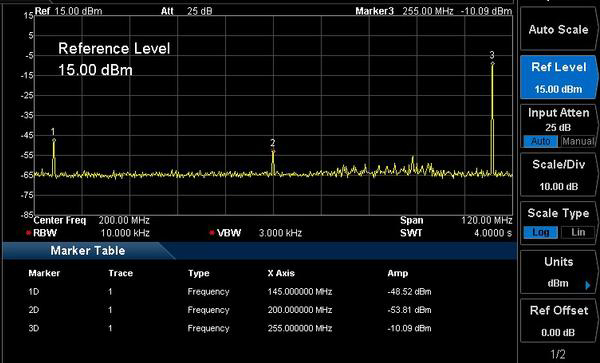
Task: Open the Scale/Div softkey
Action: (x=558, y=175)
